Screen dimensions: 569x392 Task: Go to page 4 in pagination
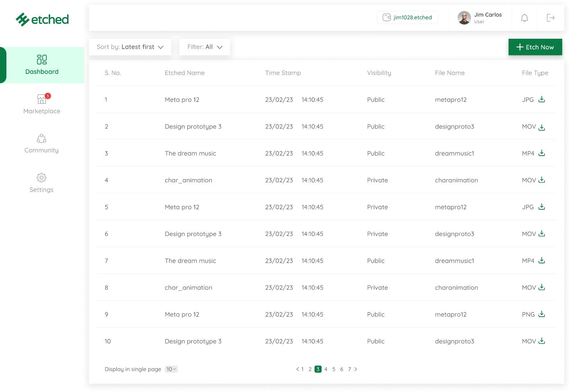pyautogui.click(x=326, y=369)
